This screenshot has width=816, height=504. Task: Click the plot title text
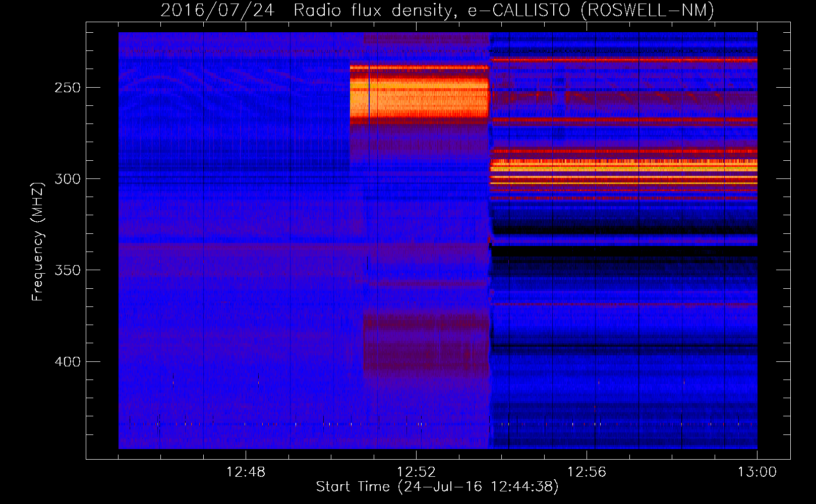click(437, 10)
